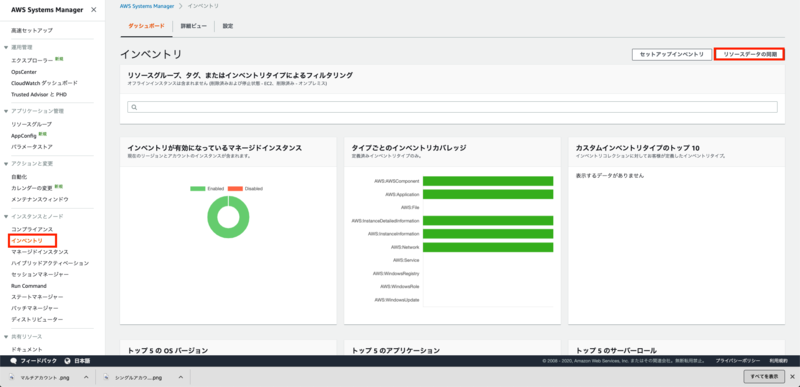The width and height of the screenshot is (800, 387).
Task: Open OpsCenter in sidebar
Action: click(x=24, y=72)
